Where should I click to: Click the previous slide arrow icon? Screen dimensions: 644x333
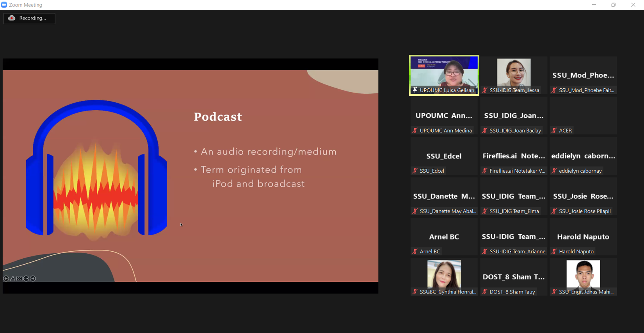click(6, 279)
